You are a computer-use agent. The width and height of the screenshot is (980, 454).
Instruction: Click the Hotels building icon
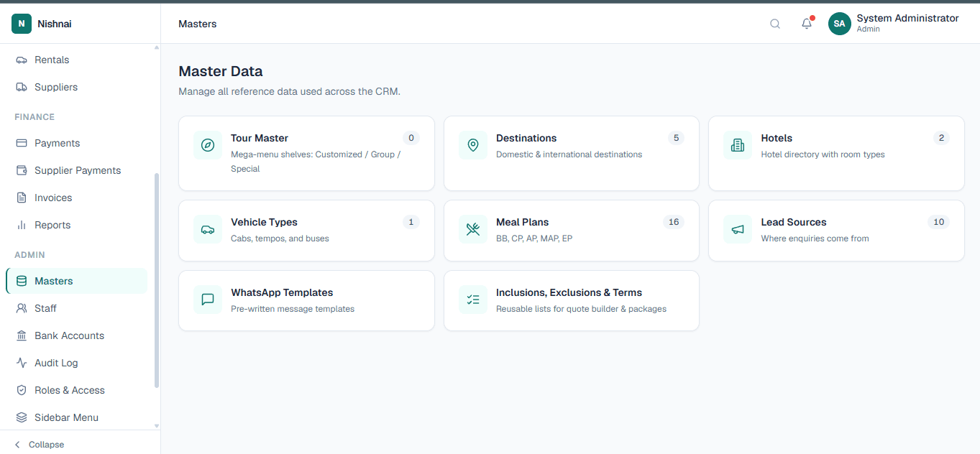tap(738, 145)
